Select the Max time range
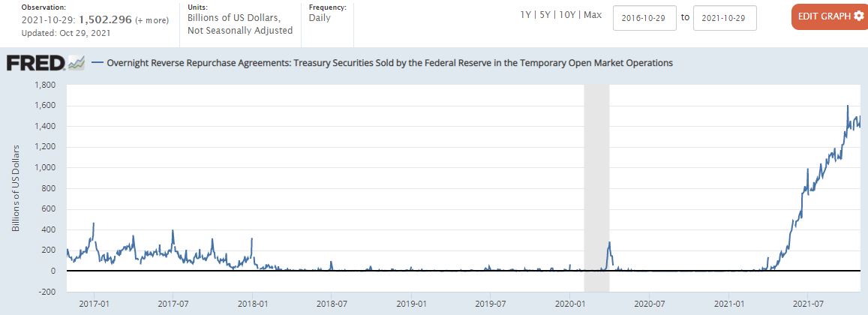This screenshot has width=868, height=315. click(593, 15)
